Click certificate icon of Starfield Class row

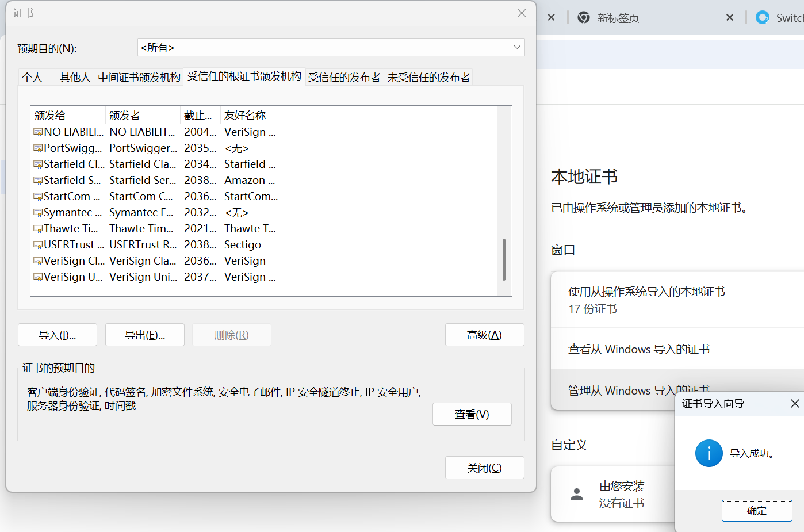click(38, 164)
